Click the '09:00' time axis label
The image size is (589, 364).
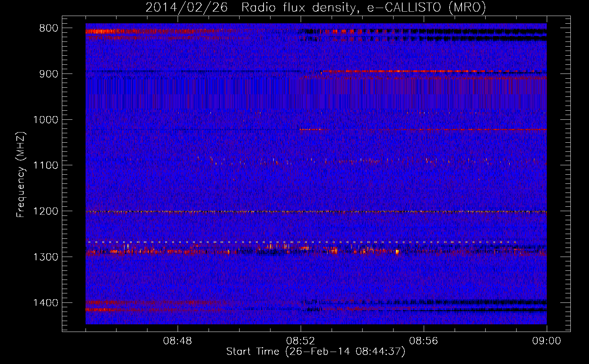(x=547, y=341)
